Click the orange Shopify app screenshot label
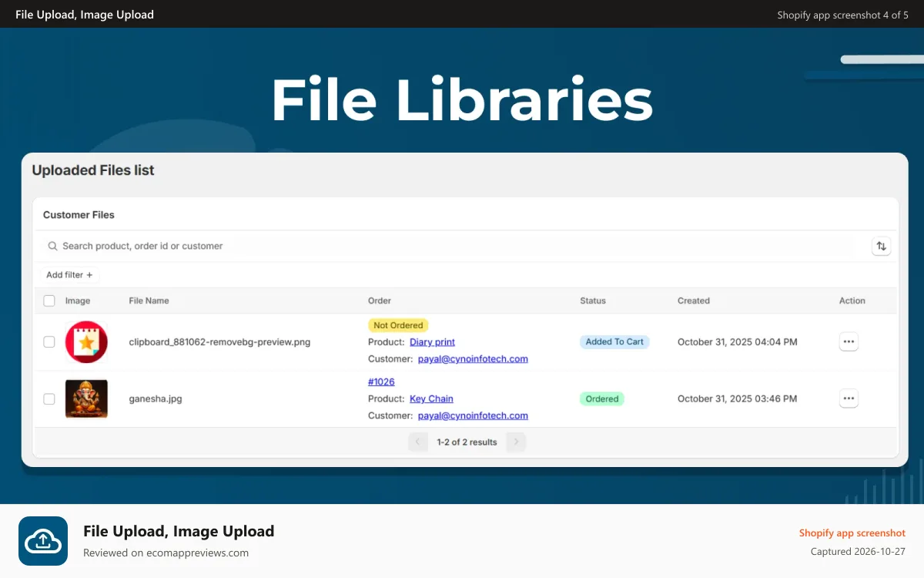The image size is (924, 578). pos(852,533)
